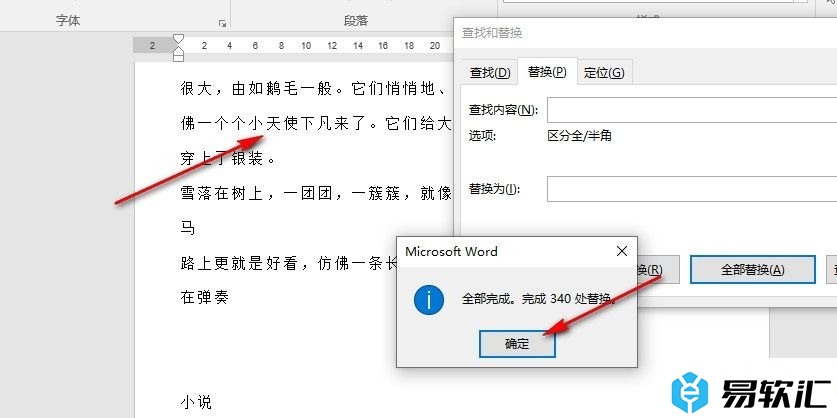Select the 替换(P) tab
This screenshot has width=837, height=418.
pos(547,72)
